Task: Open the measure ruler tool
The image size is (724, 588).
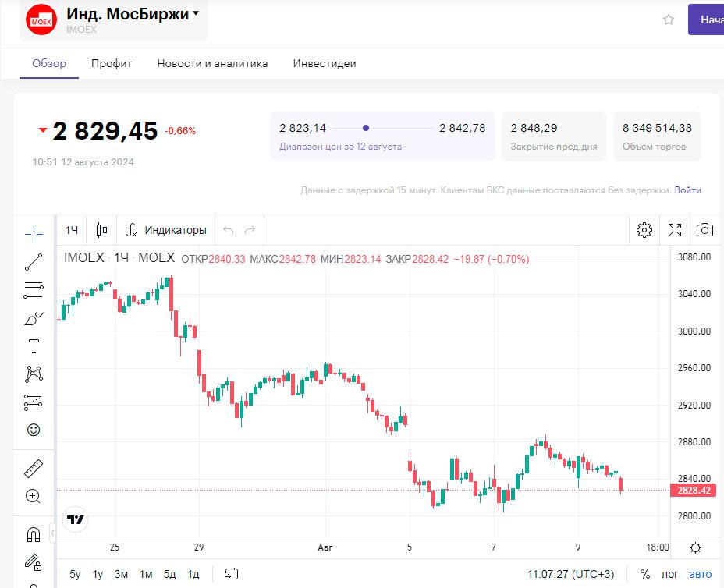Action: click(34, 469)
